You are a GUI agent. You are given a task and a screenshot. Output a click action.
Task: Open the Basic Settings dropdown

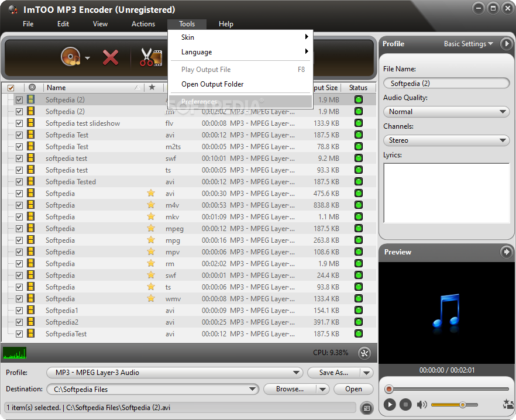468,44
